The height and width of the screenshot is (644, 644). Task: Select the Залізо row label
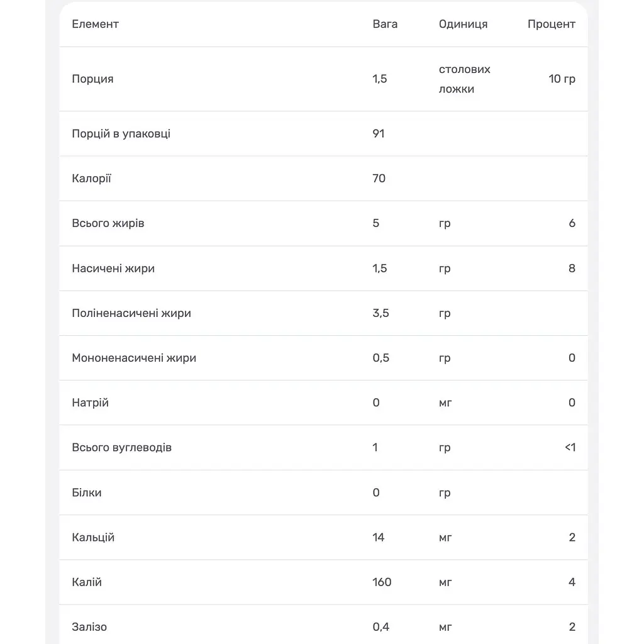tap(89, 627)
